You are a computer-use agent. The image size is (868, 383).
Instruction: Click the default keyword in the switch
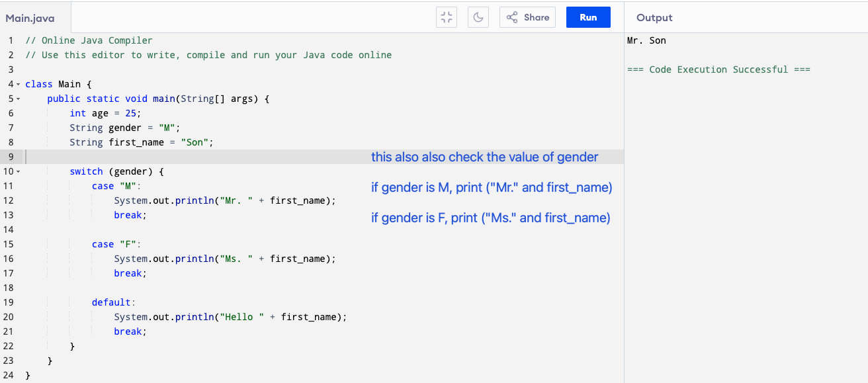click(x=113, y=302)
